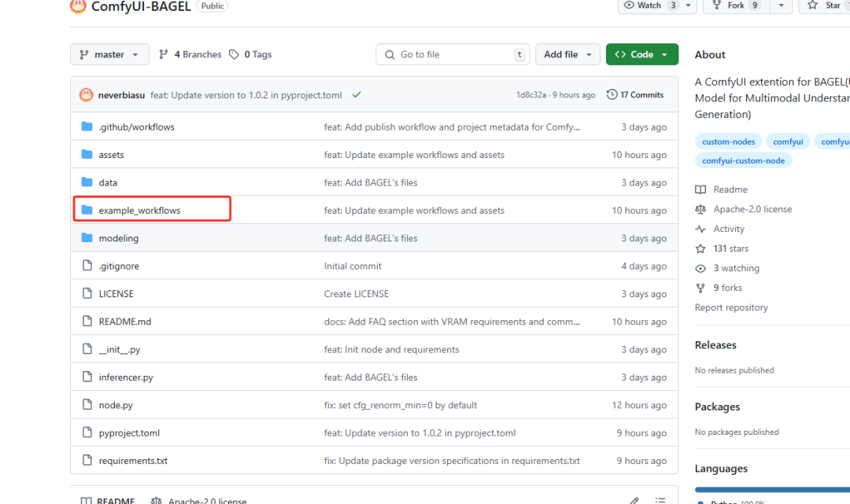Click the history clock icon beside 17 Commits
This screenshot has width=850, height=504.
pos(612,94)
